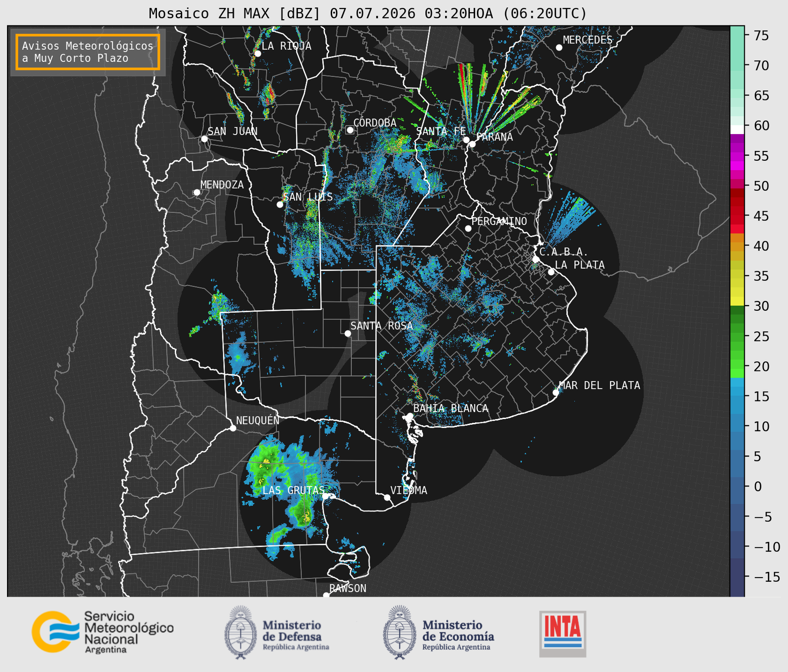Click the Córdoba city marker
Image resolution: width=788 pixels, height=672 pixels.
click(350, 130)
